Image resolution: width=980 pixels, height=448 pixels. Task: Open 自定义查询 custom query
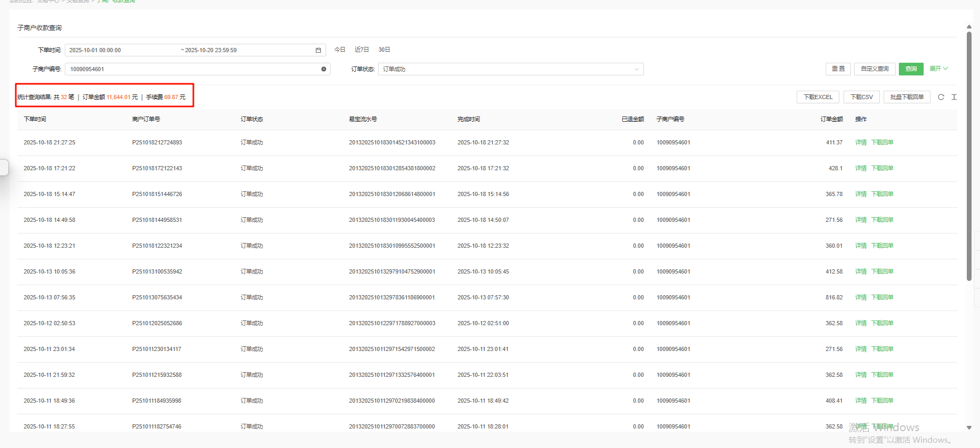pos(875,69)
